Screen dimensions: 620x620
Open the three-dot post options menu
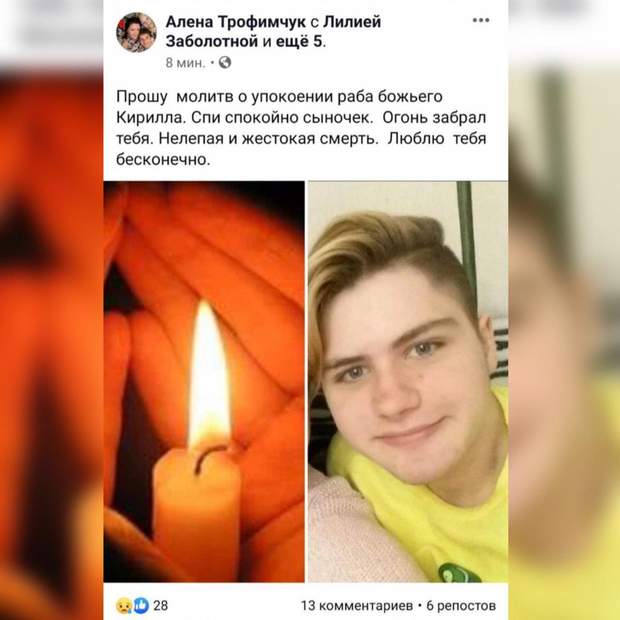tap(481, 20)
